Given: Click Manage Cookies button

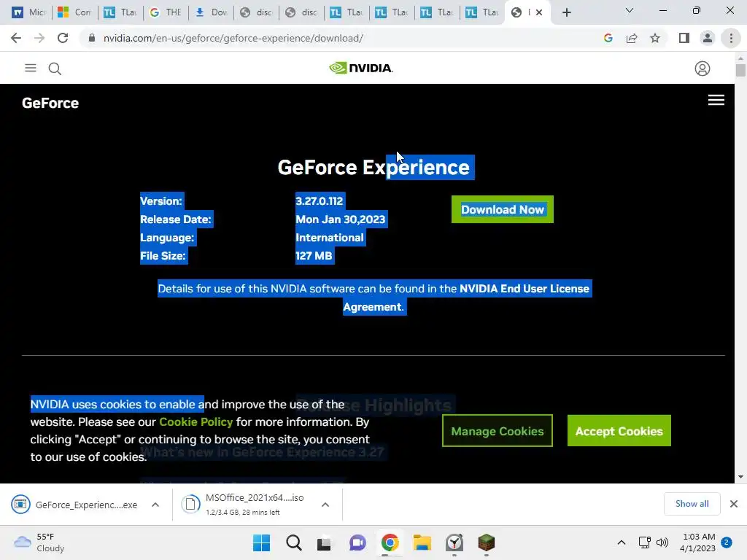Looking at the screenshot, I should (498, 431).
